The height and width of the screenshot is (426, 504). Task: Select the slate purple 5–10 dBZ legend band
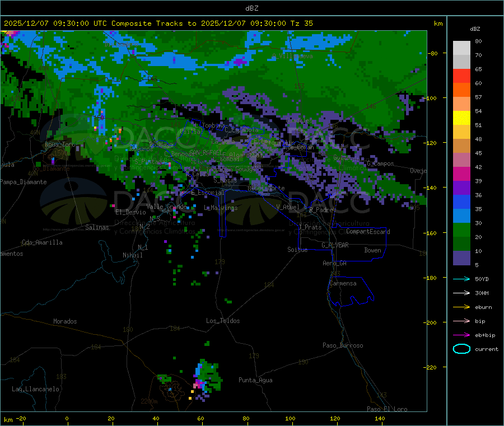pyautogui.click(x=461, y=258)
